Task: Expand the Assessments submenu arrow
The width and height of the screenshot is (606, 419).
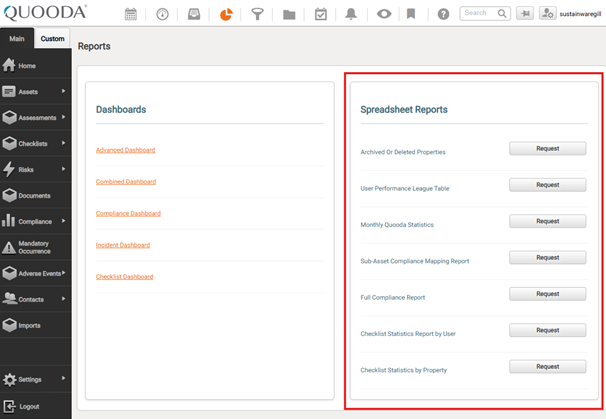Action: pos(63,117)
